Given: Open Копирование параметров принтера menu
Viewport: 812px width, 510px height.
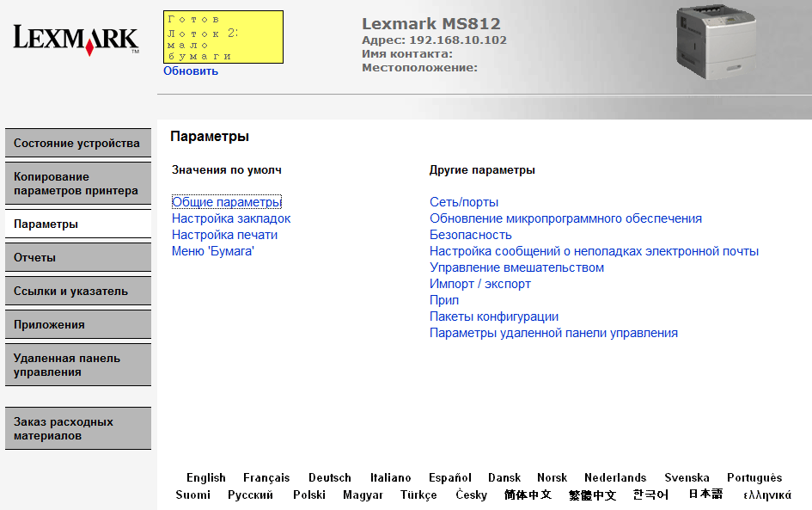Looking at the screenshot, I should (x=78, y=183).
